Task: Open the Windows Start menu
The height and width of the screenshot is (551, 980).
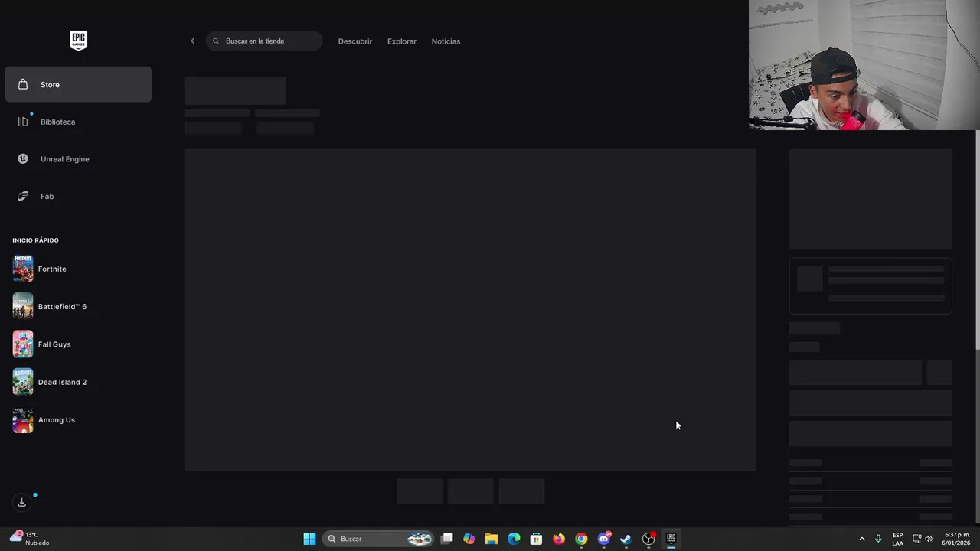Action: point(309,539)
